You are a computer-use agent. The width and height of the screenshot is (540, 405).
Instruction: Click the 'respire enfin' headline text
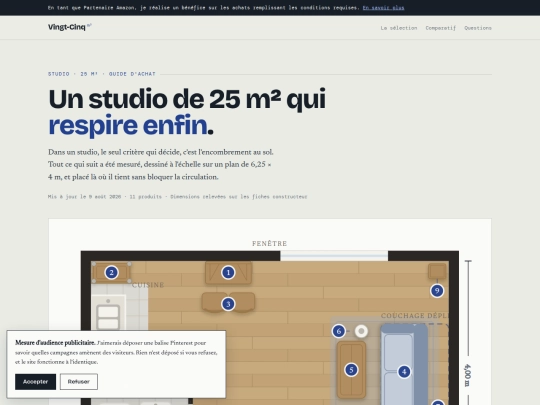click(128, 125)
